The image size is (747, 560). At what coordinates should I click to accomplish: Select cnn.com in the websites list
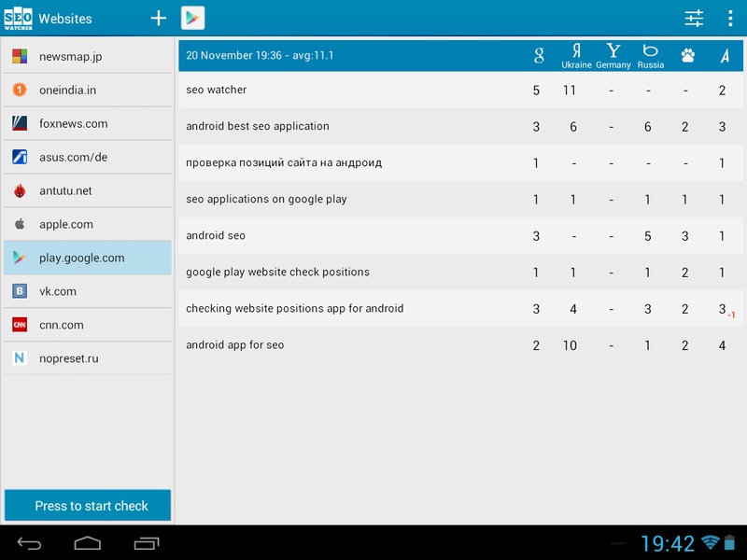click(x=88, y=325)
